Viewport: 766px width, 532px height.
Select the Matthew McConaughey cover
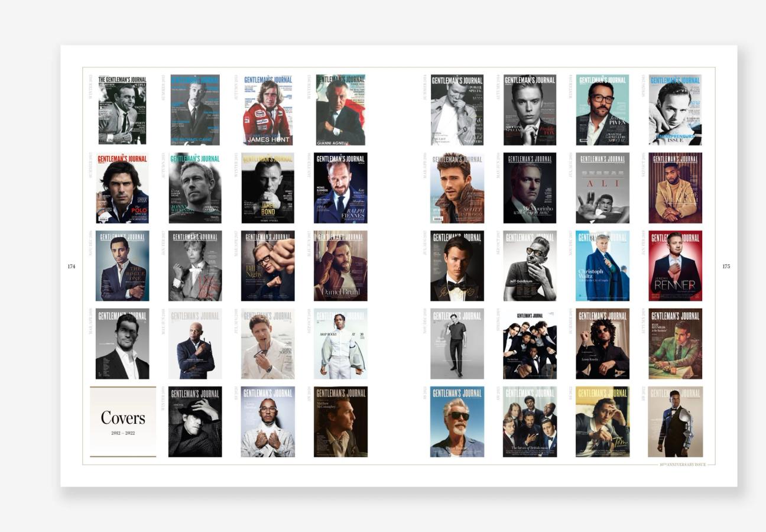(x=340, y=421)
